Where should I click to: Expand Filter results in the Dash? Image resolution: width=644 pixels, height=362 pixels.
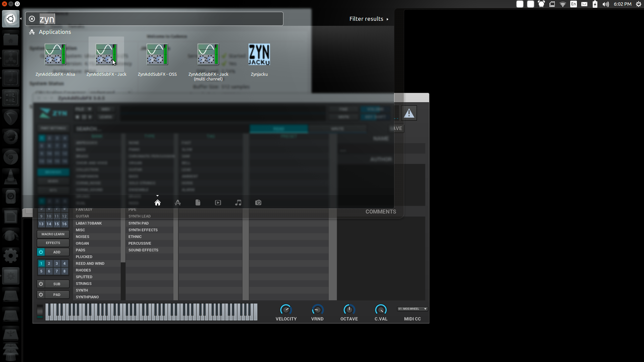coord(369,19)
